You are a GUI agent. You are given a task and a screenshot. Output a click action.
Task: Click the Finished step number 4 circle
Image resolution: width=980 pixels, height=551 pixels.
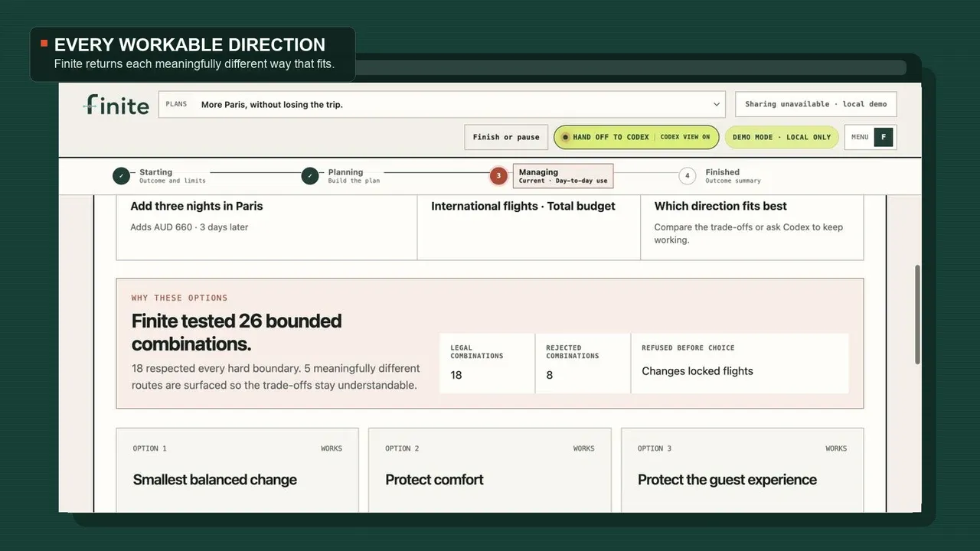(x=688, y=176)
